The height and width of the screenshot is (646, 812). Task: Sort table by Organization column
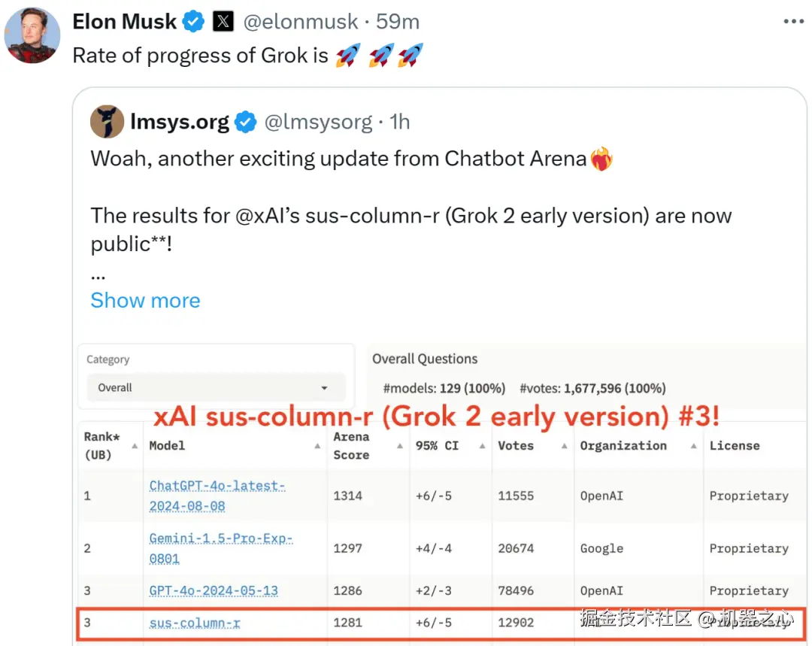pyautogui.click(x=693, y=446)
